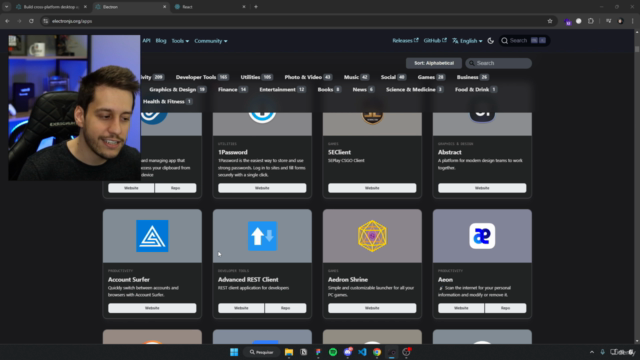This screenshot has height=360, width=640.
Task: Filter by Business category
Action: point(473,77)
